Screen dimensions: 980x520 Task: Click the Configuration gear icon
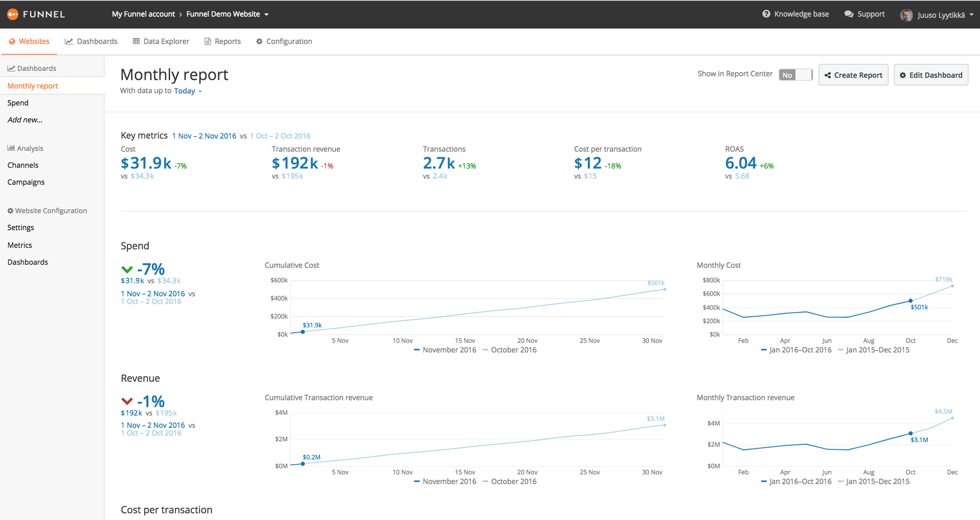click(x=259, y=41)
